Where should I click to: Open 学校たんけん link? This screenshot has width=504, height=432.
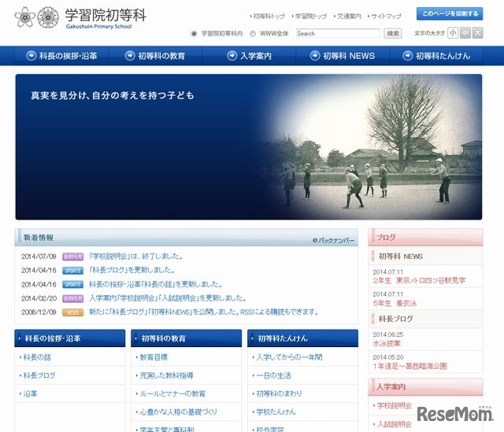coord(276,412)
